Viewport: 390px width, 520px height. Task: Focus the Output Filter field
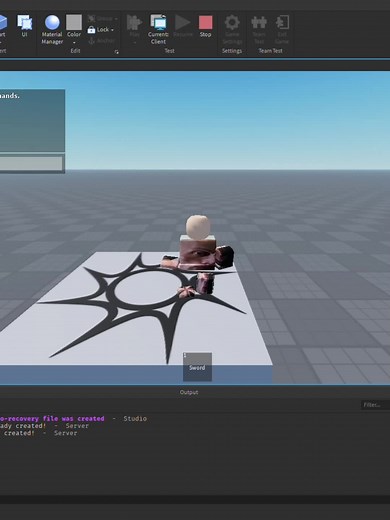(375, 405)
